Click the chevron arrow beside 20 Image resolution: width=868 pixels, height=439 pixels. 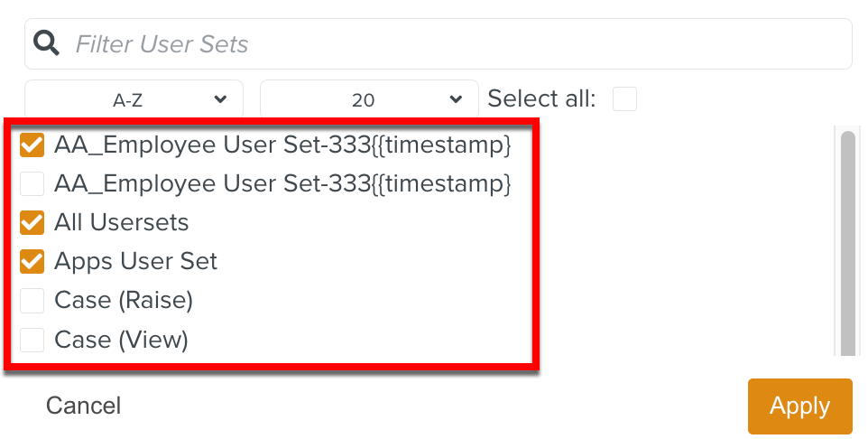coord(455,99)
